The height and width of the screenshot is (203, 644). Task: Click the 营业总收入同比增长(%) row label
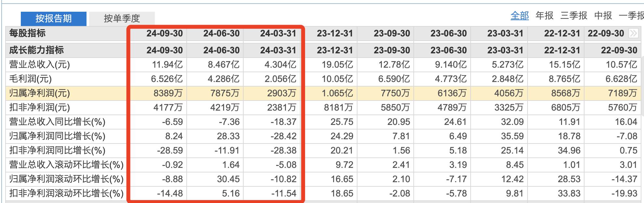coord(57,122)
